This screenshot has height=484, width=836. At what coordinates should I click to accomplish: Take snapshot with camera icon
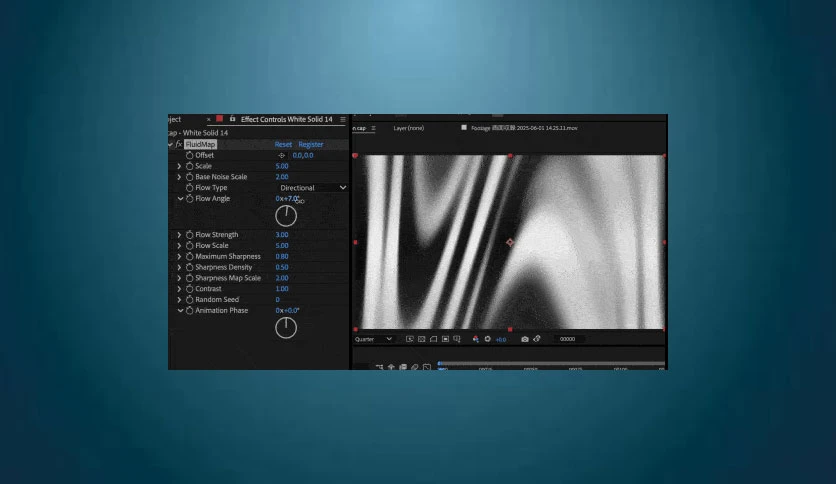(525, 339)
